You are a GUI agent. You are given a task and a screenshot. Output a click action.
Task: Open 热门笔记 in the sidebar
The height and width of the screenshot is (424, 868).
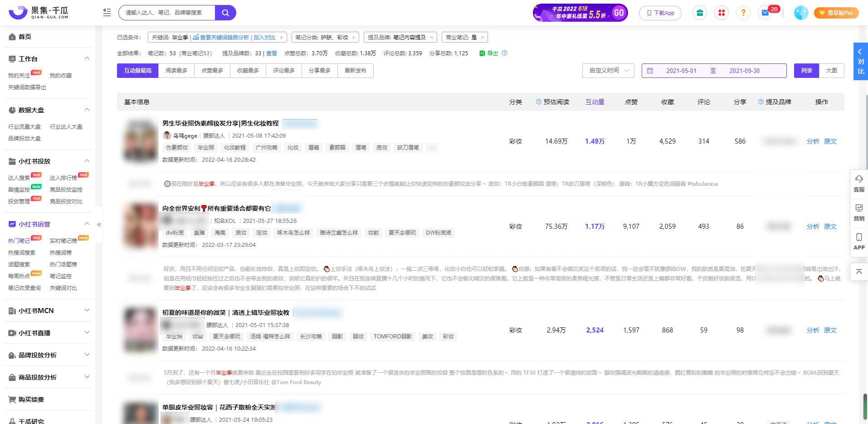(19, 241)
